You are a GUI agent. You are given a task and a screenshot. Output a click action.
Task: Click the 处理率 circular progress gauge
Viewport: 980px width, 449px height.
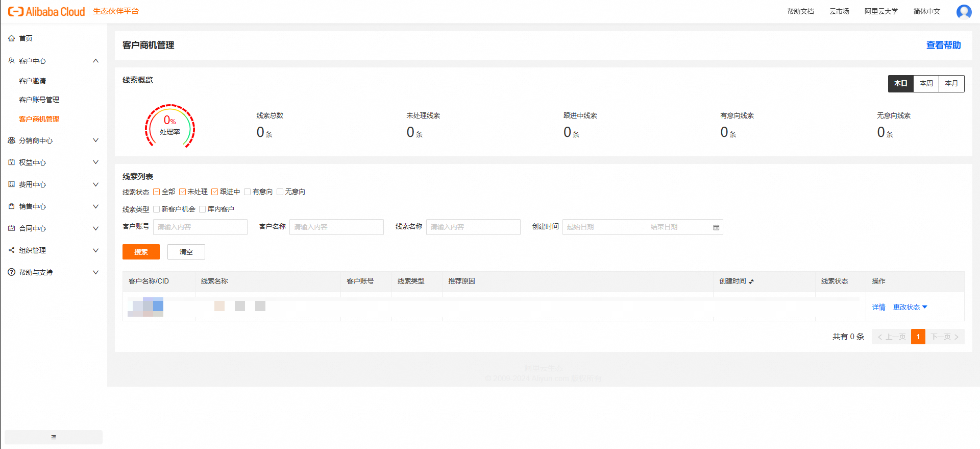click(170, 127)
